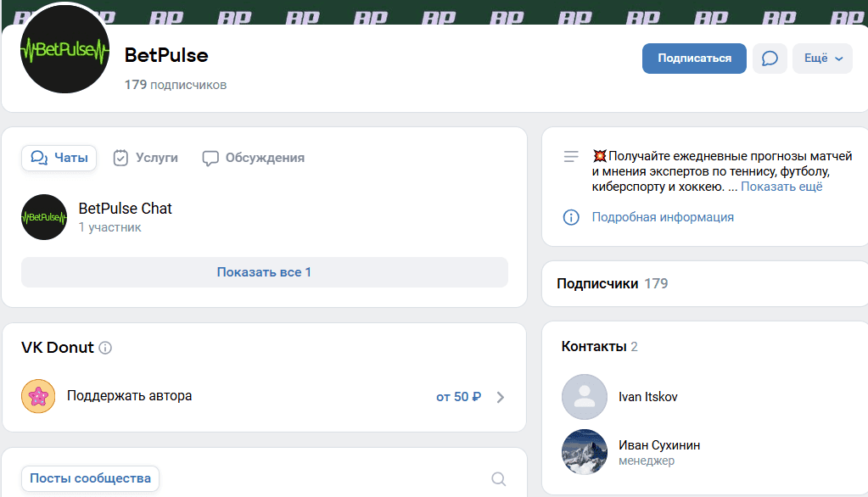Click the от 50 ₽ price
Screen dimensions: 868x497
[x=458, y=397]
